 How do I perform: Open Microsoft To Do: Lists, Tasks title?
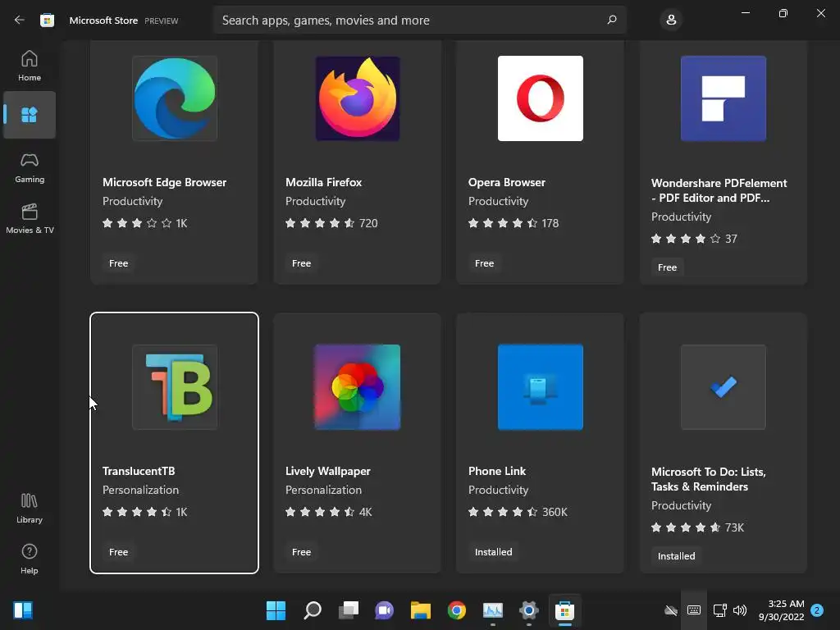click(x=708, y=479)
